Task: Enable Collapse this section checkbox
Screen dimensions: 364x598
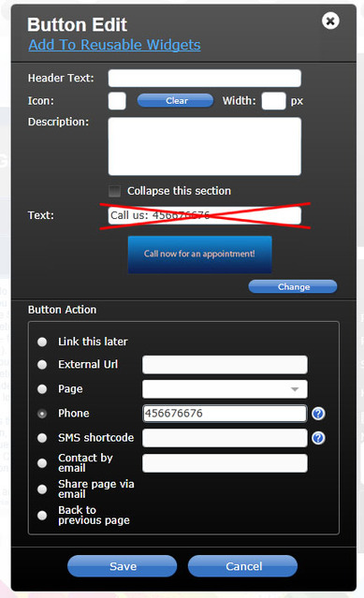Action: point(115,191)
